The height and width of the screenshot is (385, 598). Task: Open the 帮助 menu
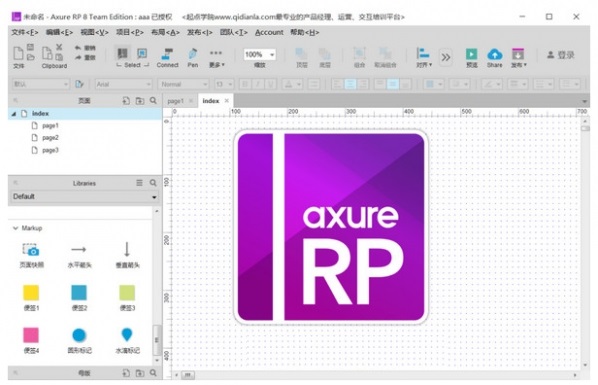point(305,32)
